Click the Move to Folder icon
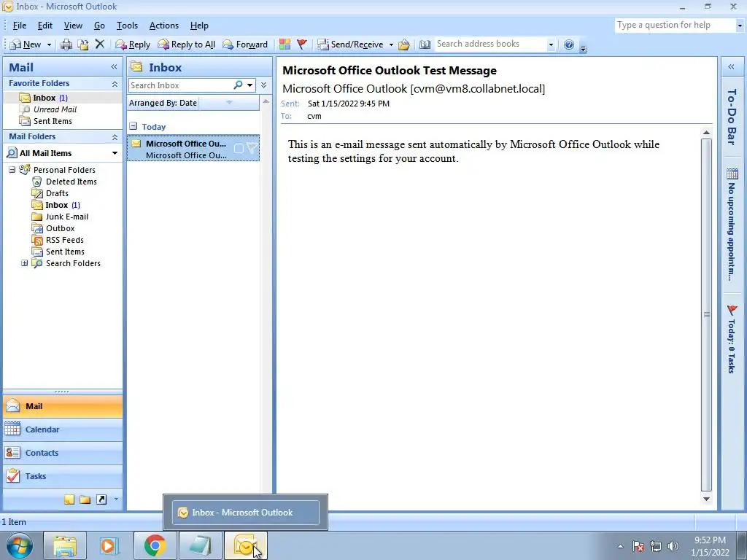 [83, 44]
